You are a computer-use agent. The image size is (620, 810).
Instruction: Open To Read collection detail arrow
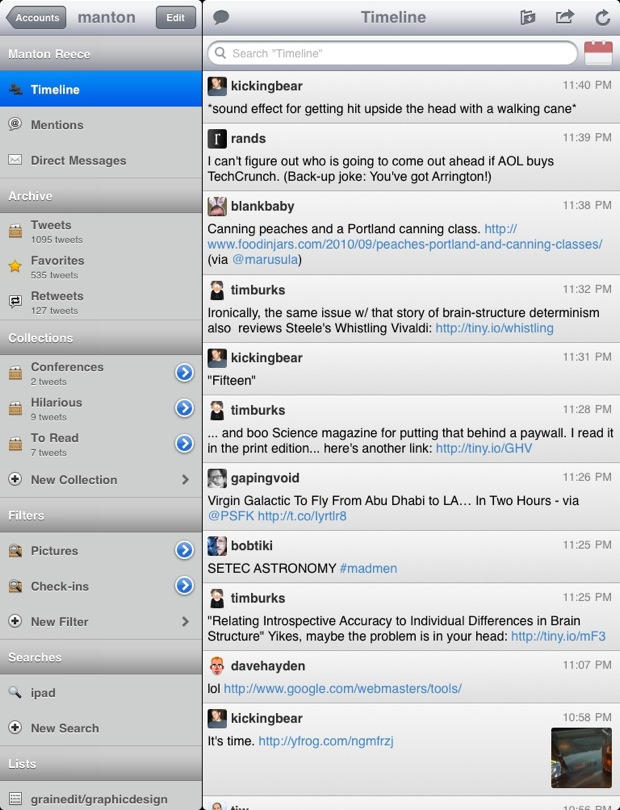[x=184, y=443]
